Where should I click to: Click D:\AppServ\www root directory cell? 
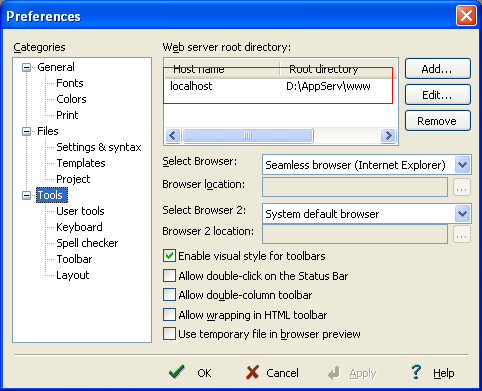click(328, 86)
